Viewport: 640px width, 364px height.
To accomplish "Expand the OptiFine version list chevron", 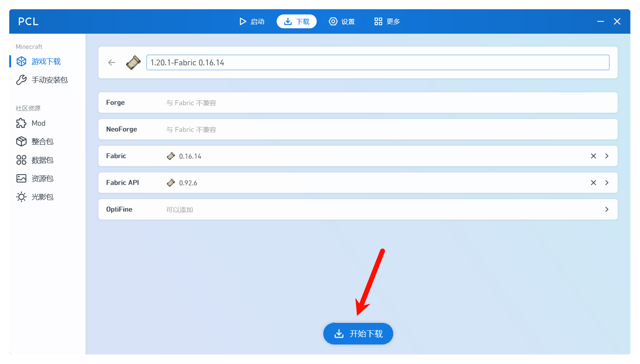I will (x=607, y=210).
